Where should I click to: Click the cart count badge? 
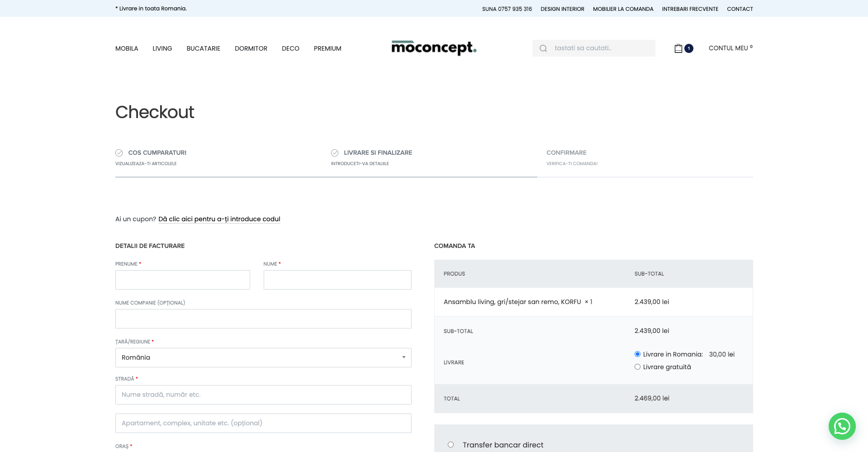689,48
